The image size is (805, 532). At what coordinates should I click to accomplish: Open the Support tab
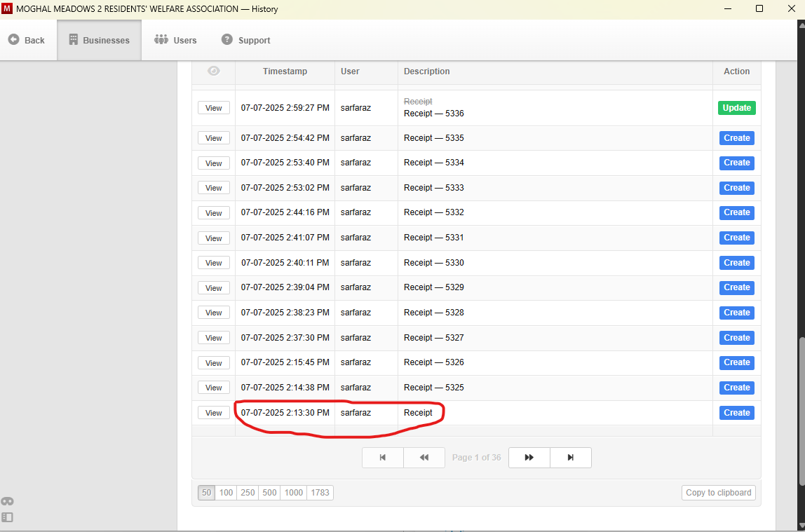(246, 40)
